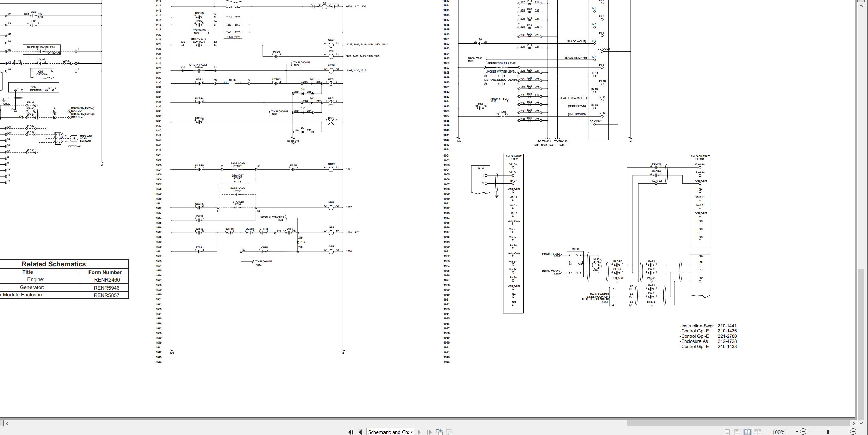
Task: Click the DC COM2 terminal label
Action: click(596, 121)
